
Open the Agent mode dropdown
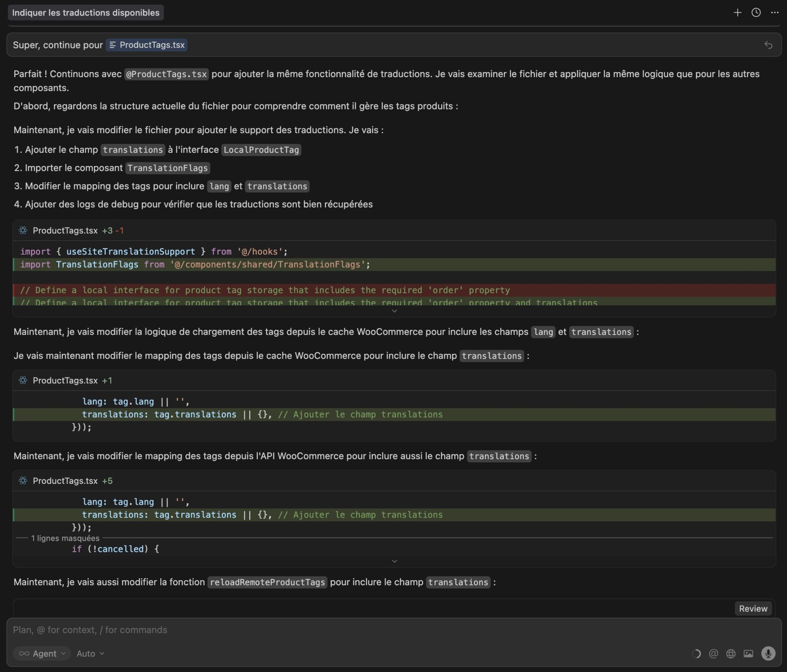tap(41, 654)
